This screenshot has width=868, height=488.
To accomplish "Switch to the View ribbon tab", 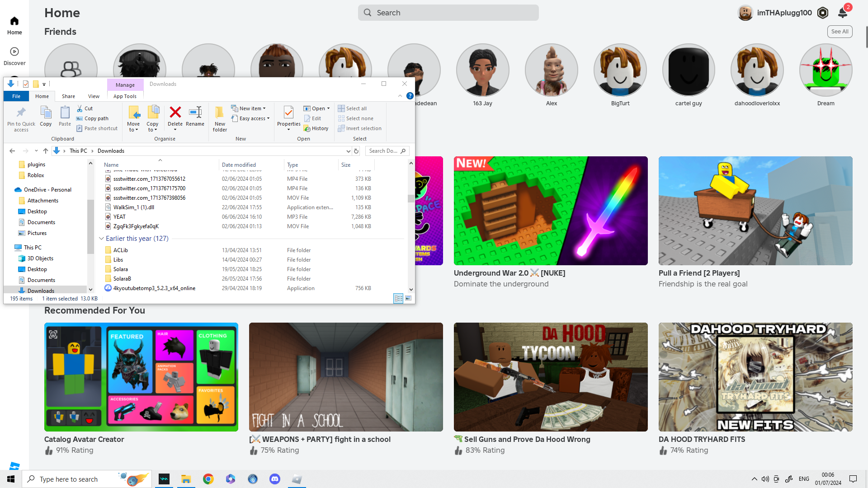I will (94, 96).
